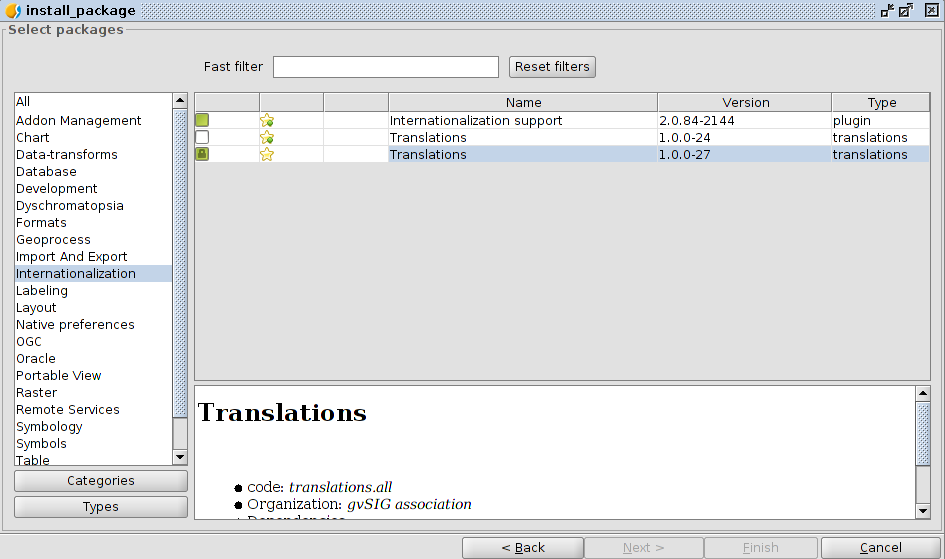Switch to the Types filter list
Viewport: 945px width, 559px height.
pos(100,507)
